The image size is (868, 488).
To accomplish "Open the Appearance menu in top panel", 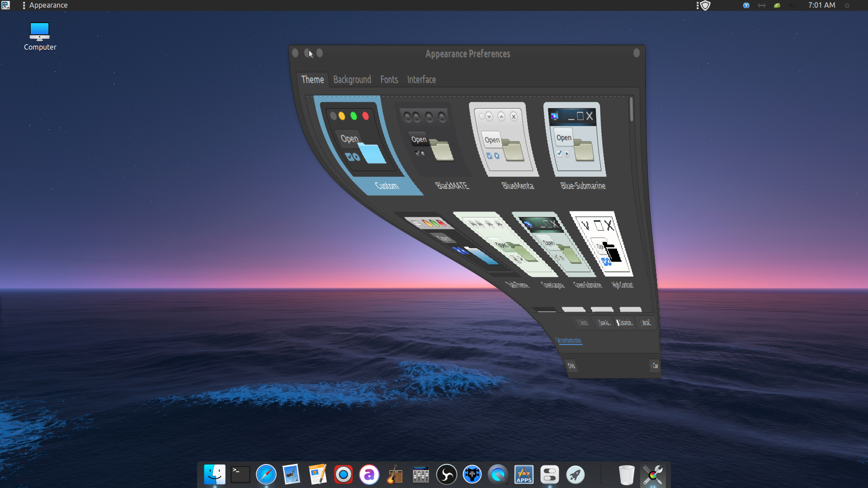I will [48, 5].
